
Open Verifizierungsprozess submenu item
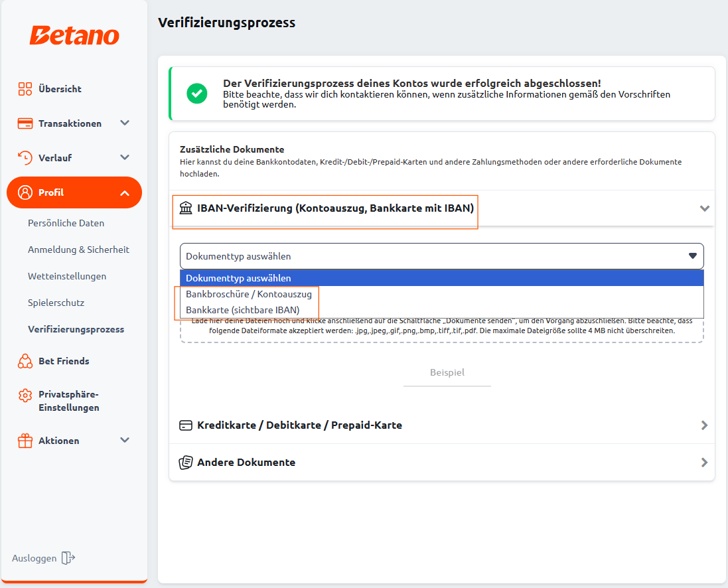coord(76,329)
